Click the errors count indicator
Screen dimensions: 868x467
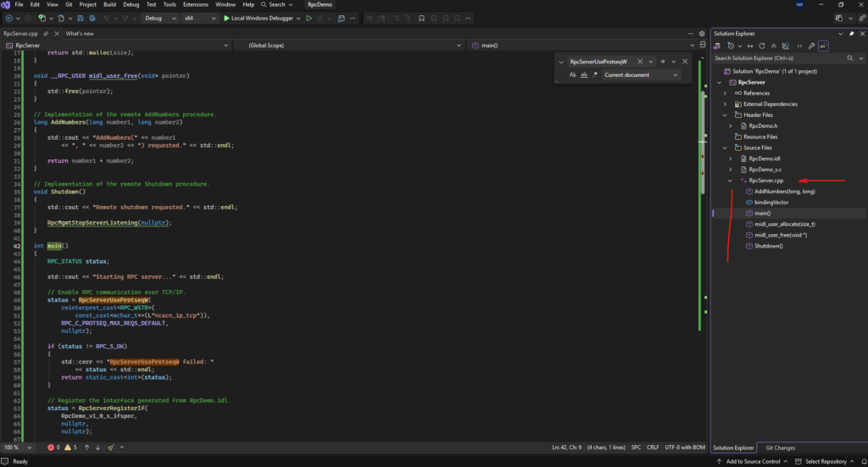click(53, 447)
